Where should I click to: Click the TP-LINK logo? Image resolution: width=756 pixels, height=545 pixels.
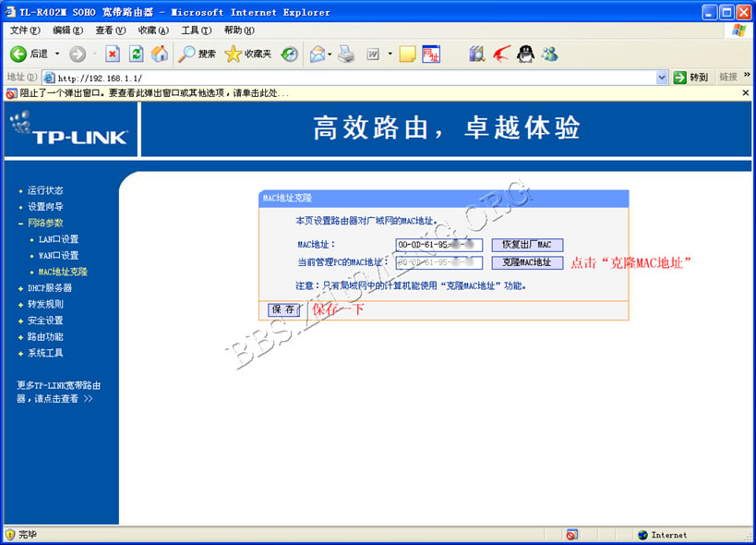tap(69, 128)
